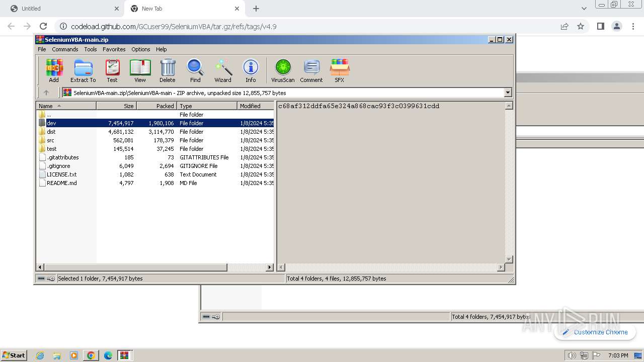Sort file list by Type column

click(x=207, y=106)
